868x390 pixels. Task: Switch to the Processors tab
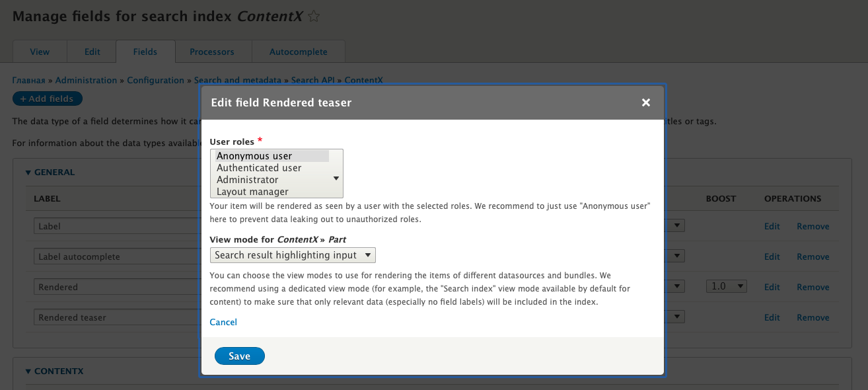(212, 52)
